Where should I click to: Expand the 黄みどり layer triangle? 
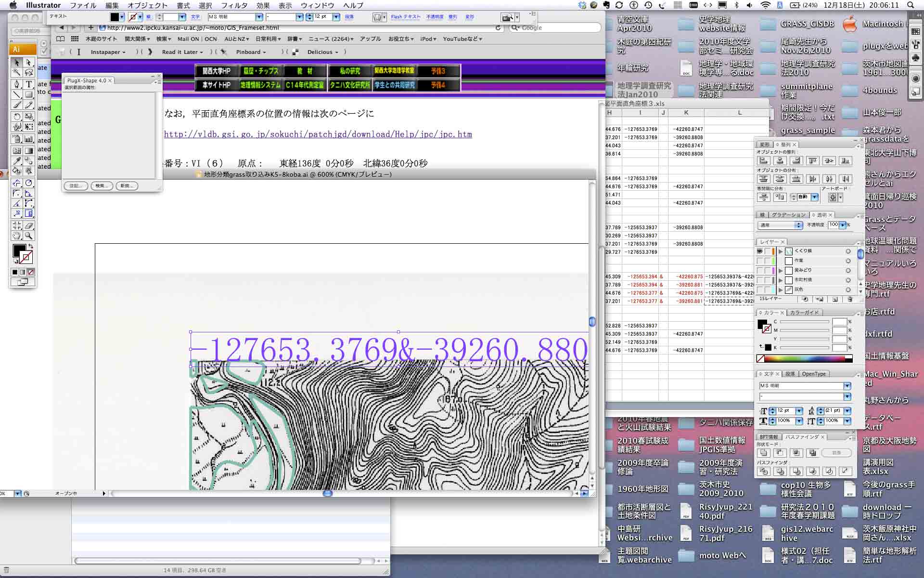click(x=781, y=270)
